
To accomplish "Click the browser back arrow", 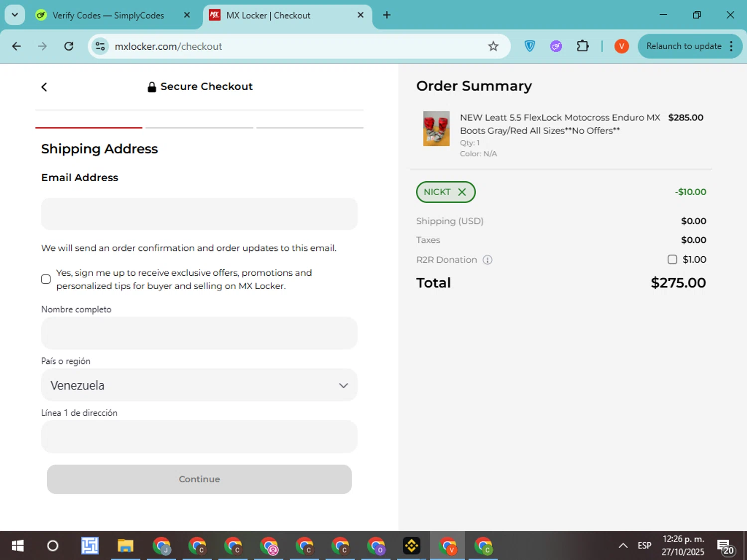I will [x=16, y=46].
